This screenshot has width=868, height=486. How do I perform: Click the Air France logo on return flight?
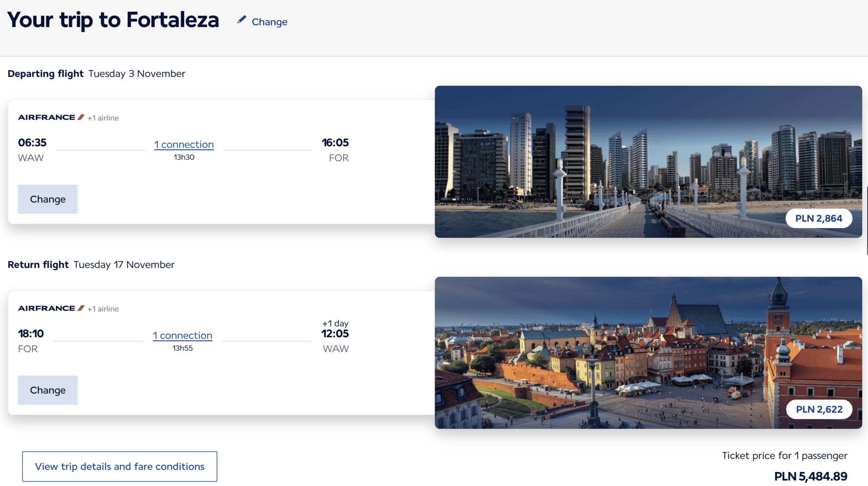click(51, 308)
